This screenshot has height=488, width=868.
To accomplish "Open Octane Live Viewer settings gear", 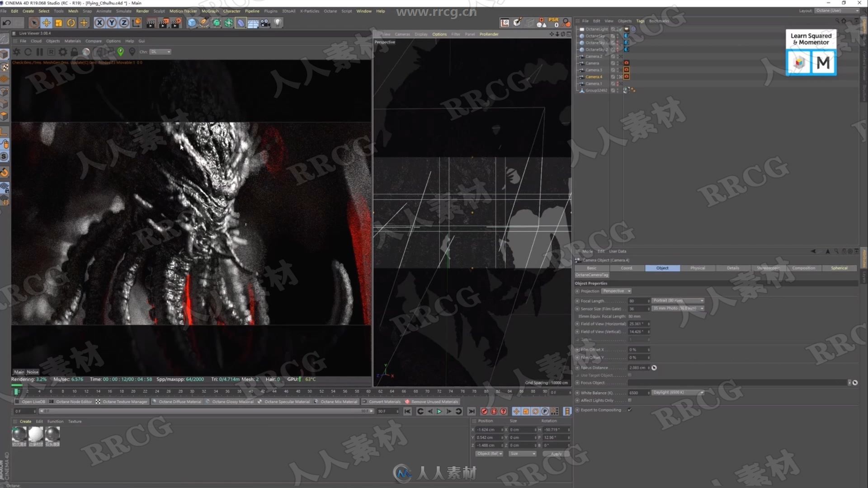I will point(63,52).
